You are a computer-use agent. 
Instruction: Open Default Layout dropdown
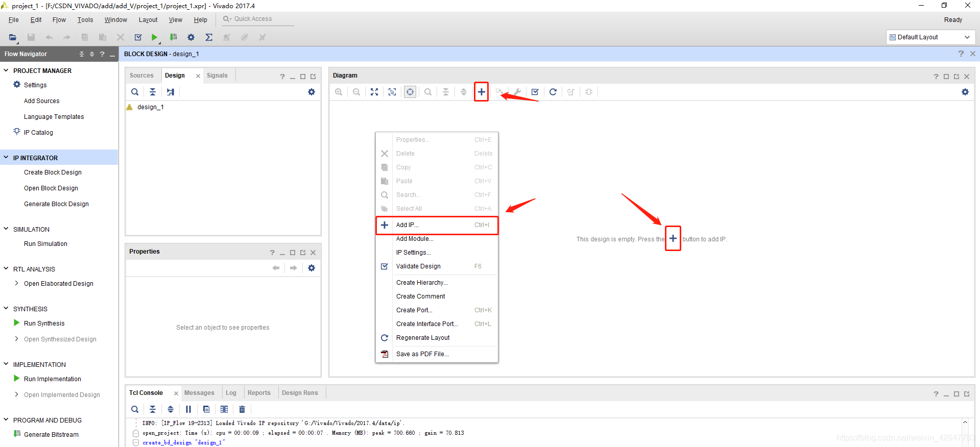930,37
